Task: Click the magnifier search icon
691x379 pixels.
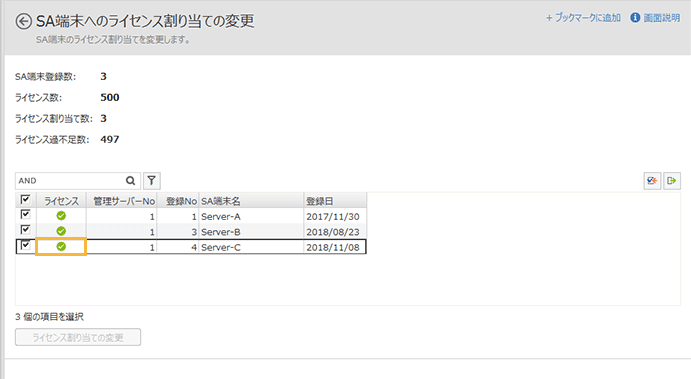Action: pyautogui.click(x=130, y=181)
